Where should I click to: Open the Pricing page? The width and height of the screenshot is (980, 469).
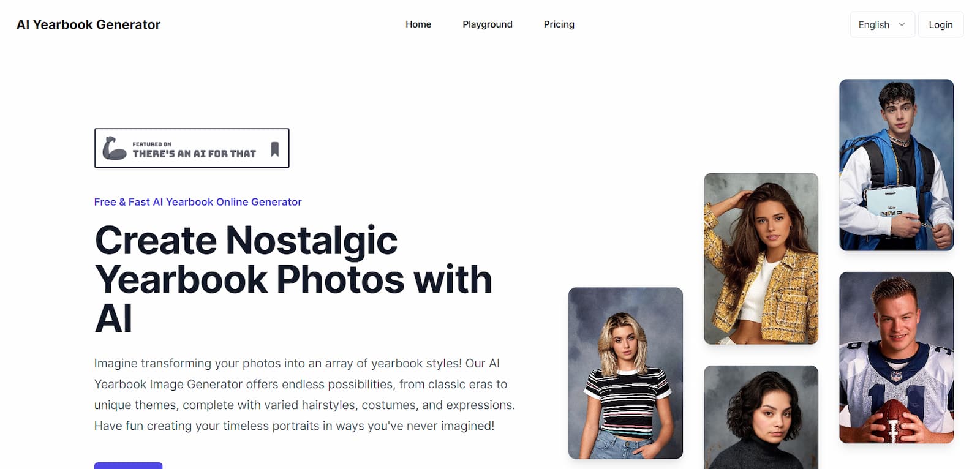559,24
